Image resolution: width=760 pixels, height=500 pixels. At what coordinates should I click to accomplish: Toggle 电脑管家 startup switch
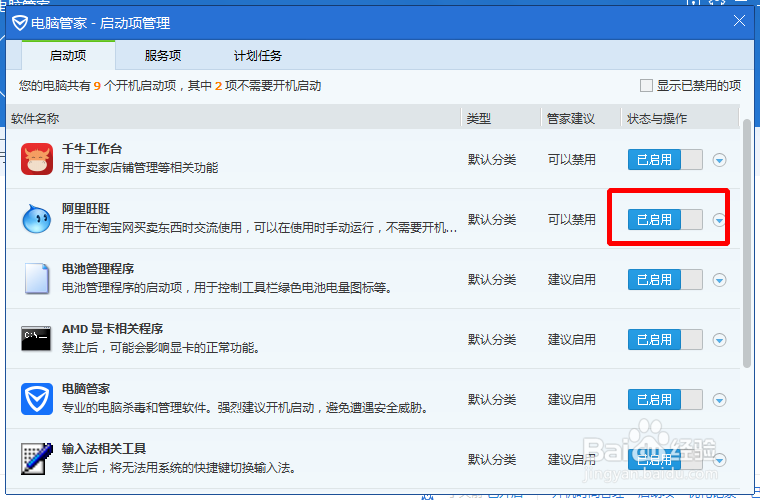point(665,400)
